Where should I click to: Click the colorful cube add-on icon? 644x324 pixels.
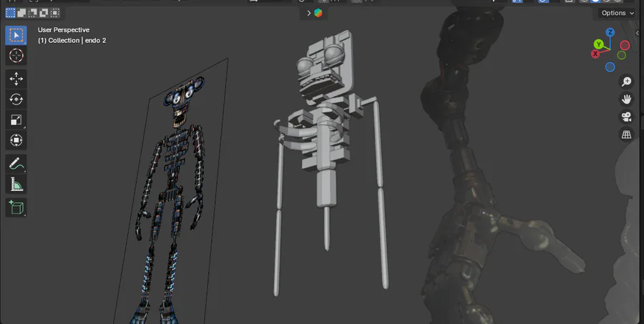click(318, 13)
